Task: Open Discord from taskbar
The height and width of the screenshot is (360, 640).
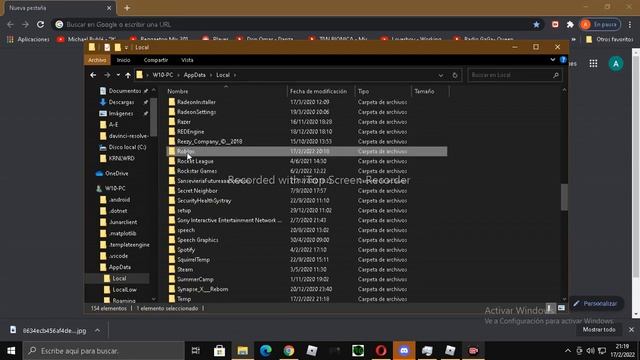Action: pos(404,351)
